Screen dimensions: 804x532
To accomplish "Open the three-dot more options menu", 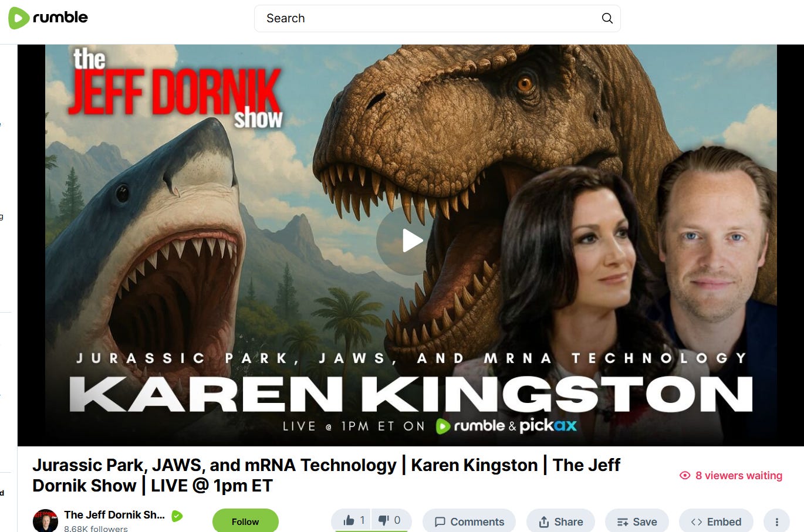I will [776, 521].
